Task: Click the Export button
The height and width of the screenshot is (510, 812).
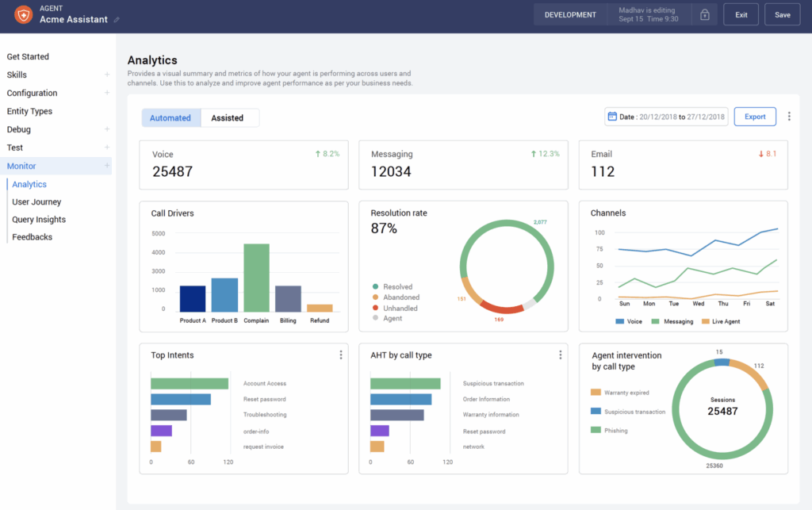Action: [755, 117]
